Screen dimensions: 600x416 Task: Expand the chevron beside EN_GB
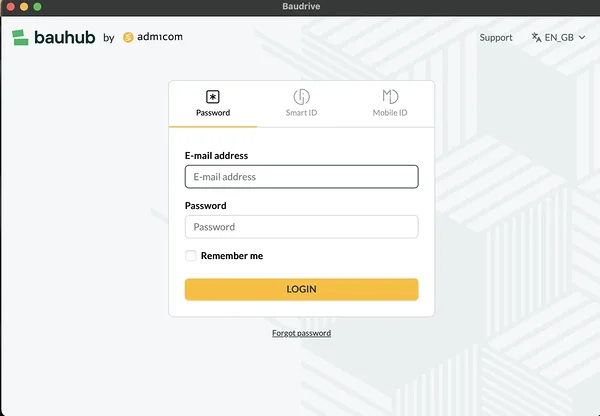[x=582, y=38]
